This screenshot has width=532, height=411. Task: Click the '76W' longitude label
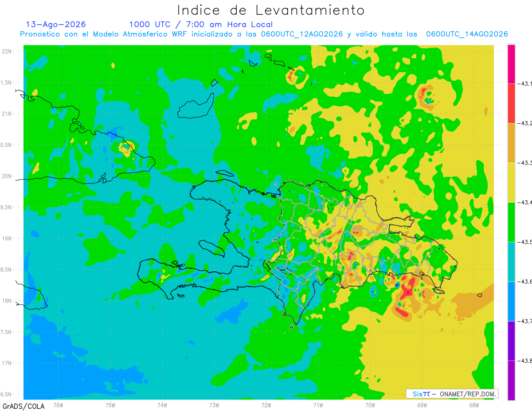coord(58,405)
